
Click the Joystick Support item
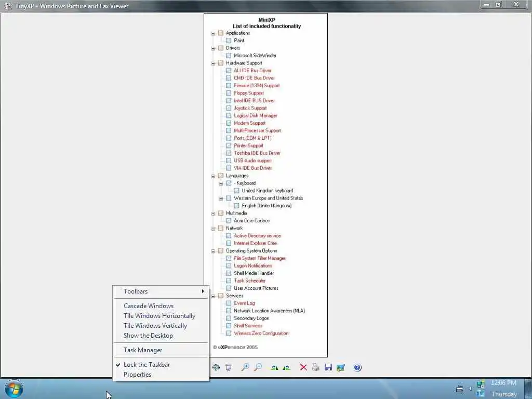(x=250, y=108)
